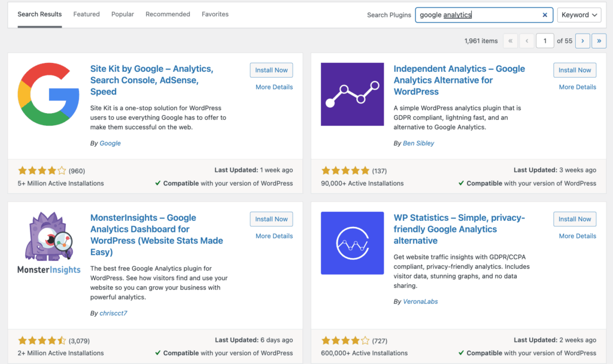Click '5+ Million Active Installations' text
Screen dimensions: 613x364
(x=60, y=183)
